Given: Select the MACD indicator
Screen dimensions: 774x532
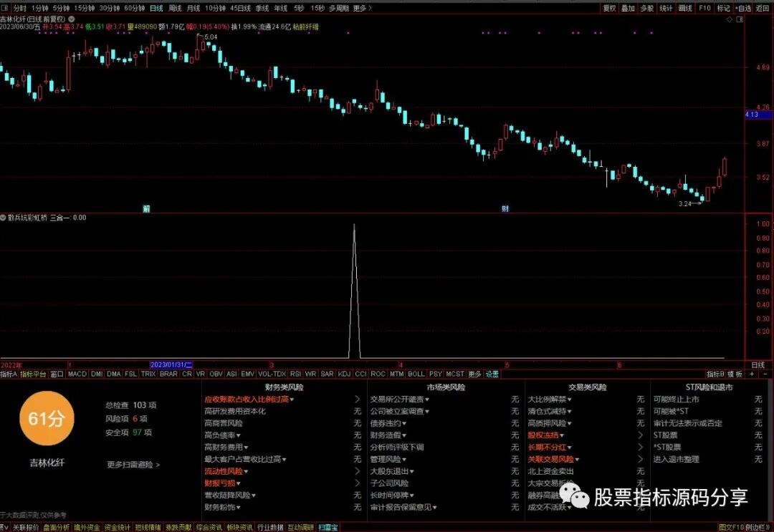Looking at the screenshot, I should tap(77, 374).
